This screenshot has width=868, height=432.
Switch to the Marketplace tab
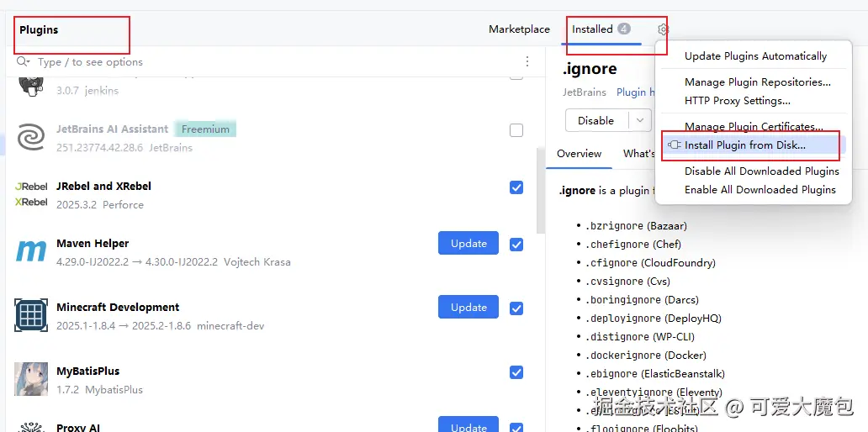point(519,29)
